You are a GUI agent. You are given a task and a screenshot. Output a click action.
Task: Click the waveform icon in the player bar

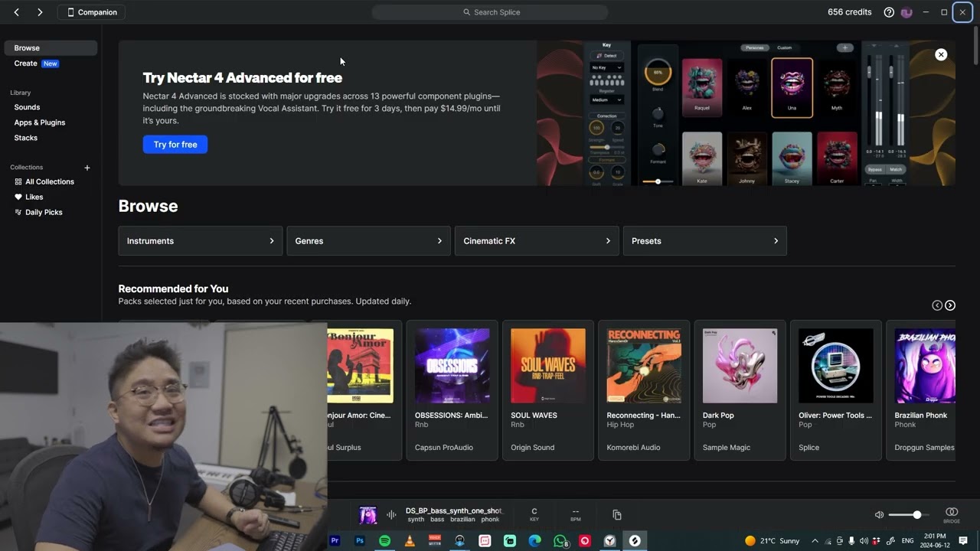click(x=391, y=515)
